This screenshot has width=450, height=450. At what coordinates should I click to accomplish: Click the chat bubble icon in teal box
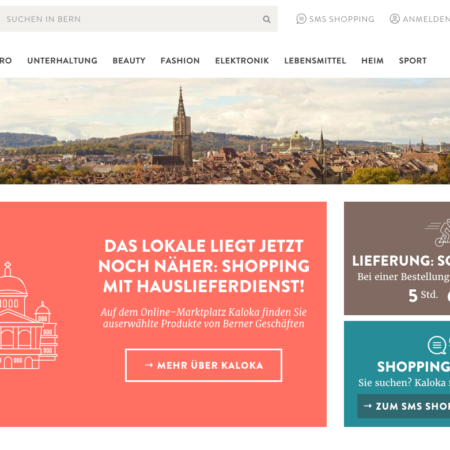[x=437, y=345]
